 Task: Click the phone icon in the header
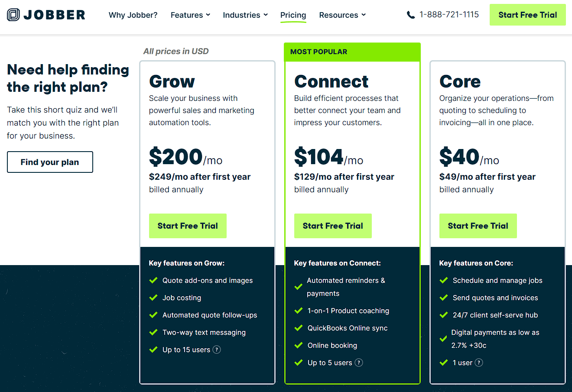(x=410, y=14)
